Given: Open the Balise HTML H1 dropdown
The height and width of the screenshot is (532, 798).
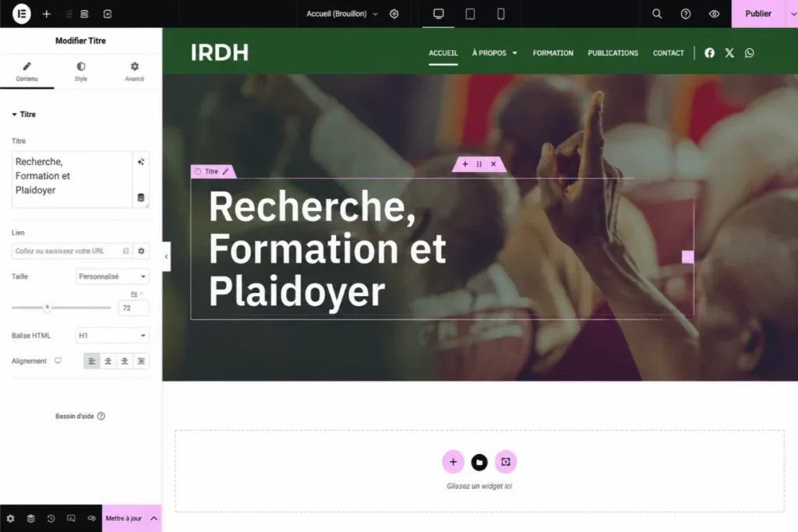Looking at the screenshot, I should point(112,335).
